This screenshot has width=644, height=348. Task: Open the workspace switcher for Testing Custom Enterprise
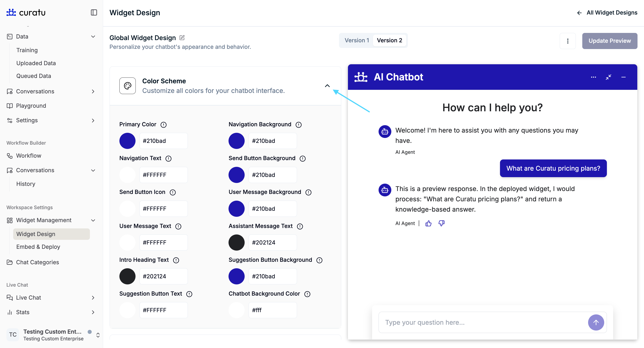click(98, 335)
